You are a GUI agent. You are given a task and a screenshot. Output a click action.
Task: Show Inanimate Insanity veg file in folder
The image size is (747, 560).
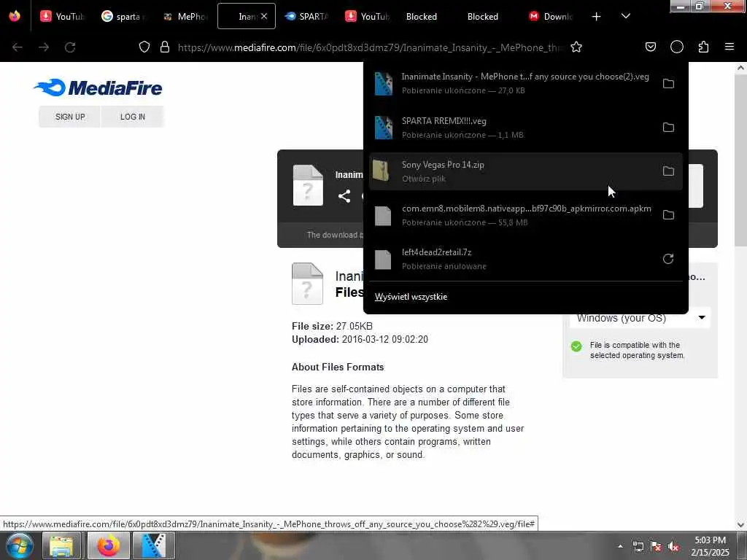coord(668,83)
